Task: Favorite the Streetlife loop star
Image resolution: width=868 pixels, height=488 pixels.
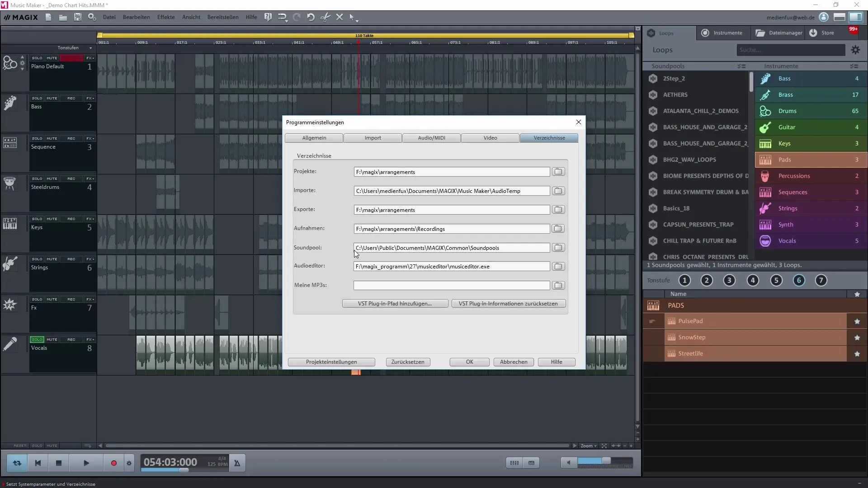Action: click(x=857, y=354)
